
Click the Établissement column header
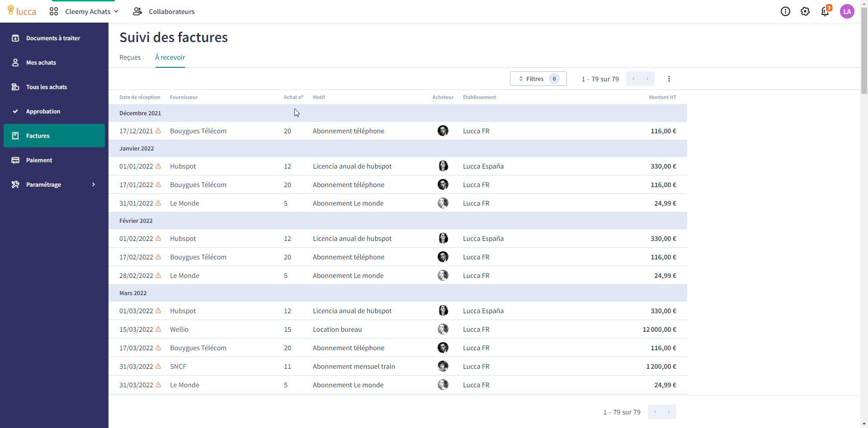tap(479, 97)
